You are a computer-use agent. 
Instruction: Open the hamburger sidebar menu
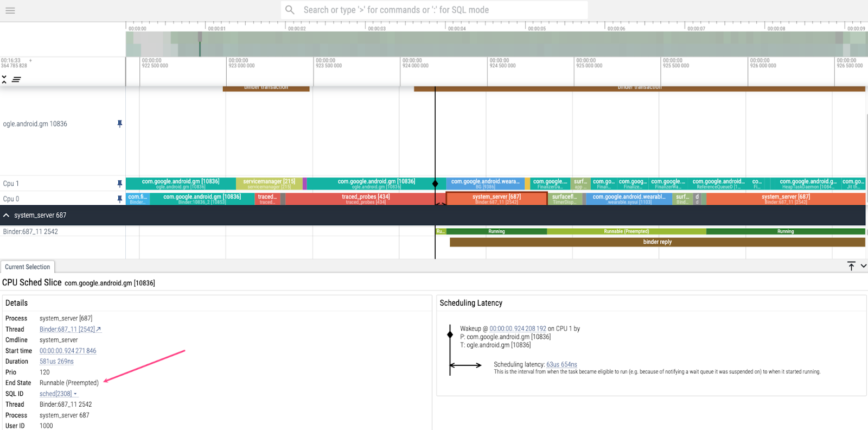click(10, 10)
